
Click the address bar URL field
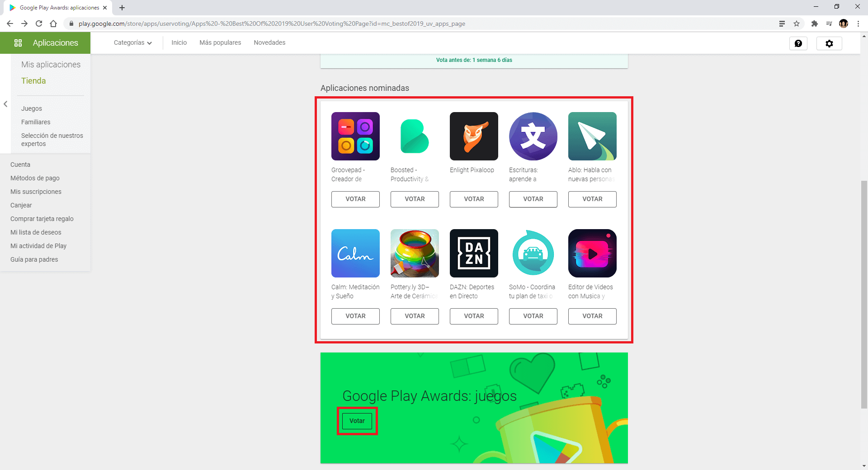[x=420, y=23]
